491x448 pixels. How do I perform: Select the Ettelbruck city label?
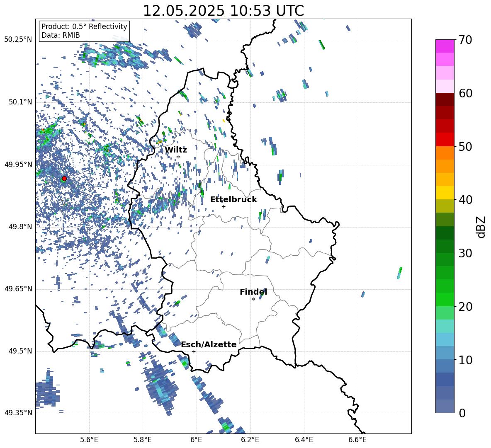(x=233, y=200)
